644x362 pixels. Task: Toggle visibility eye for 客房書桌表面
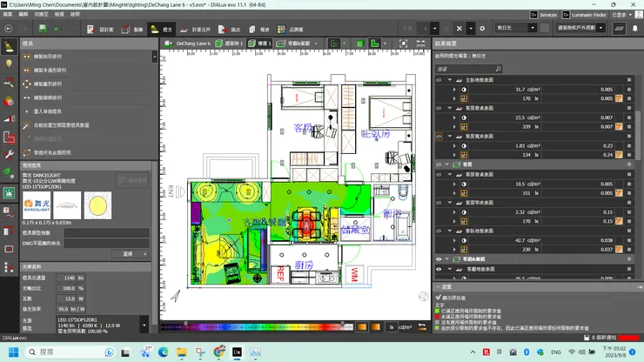click(x=439, y=107)
